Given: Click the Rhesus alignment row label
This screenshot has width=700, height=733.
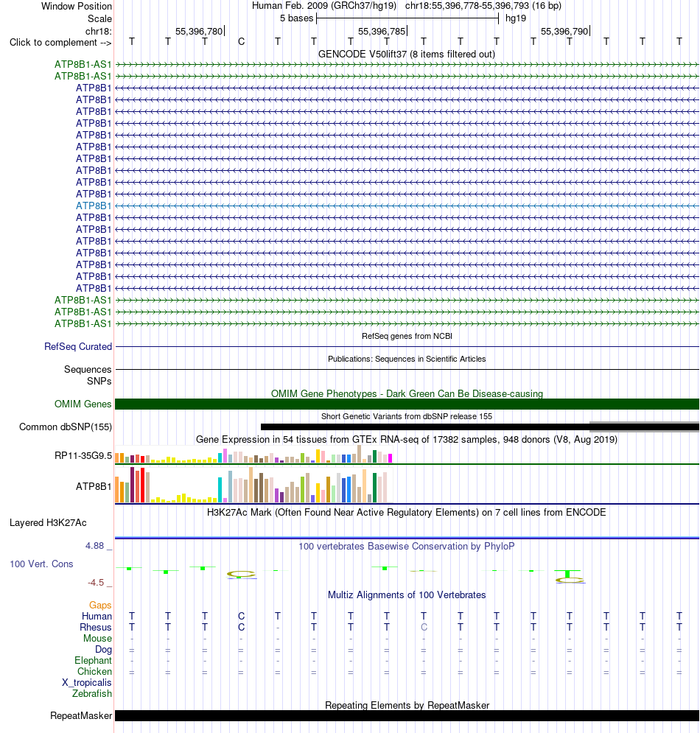Looking at the screenshot, I should [x=95, y=628].
